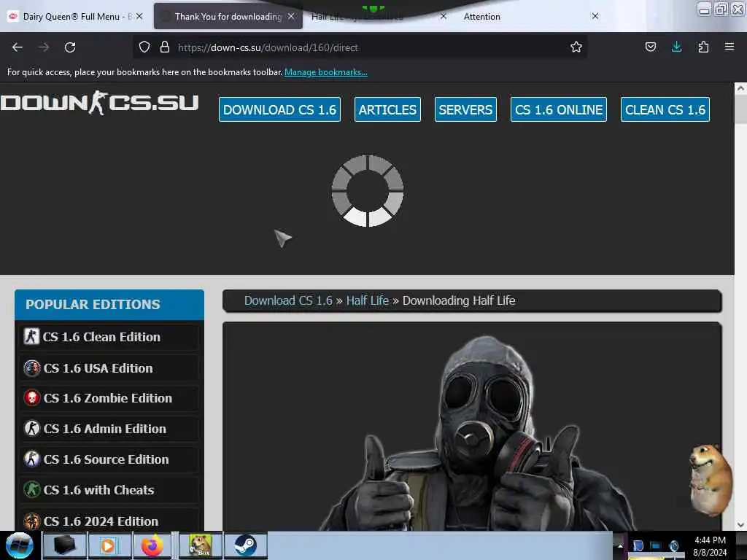Screen dimensions: 747x560
Task: Click the page scrollbar up arrow
Action: 740,88
